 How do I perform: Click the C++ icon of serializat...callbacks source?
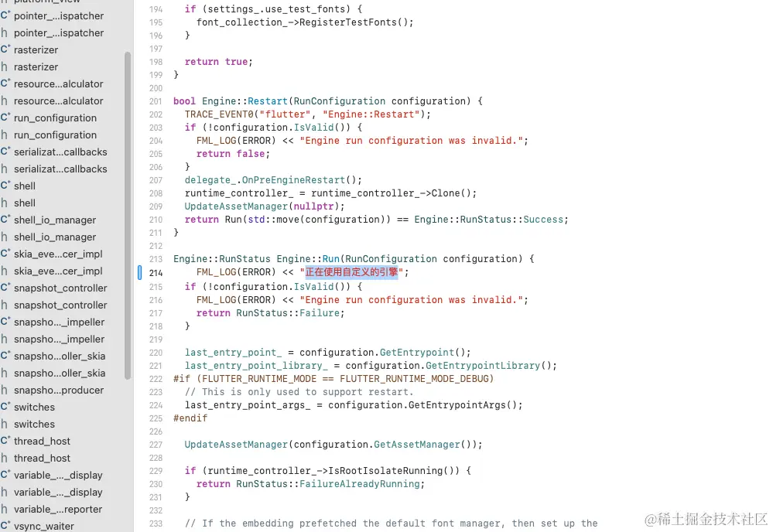point(5,152)
